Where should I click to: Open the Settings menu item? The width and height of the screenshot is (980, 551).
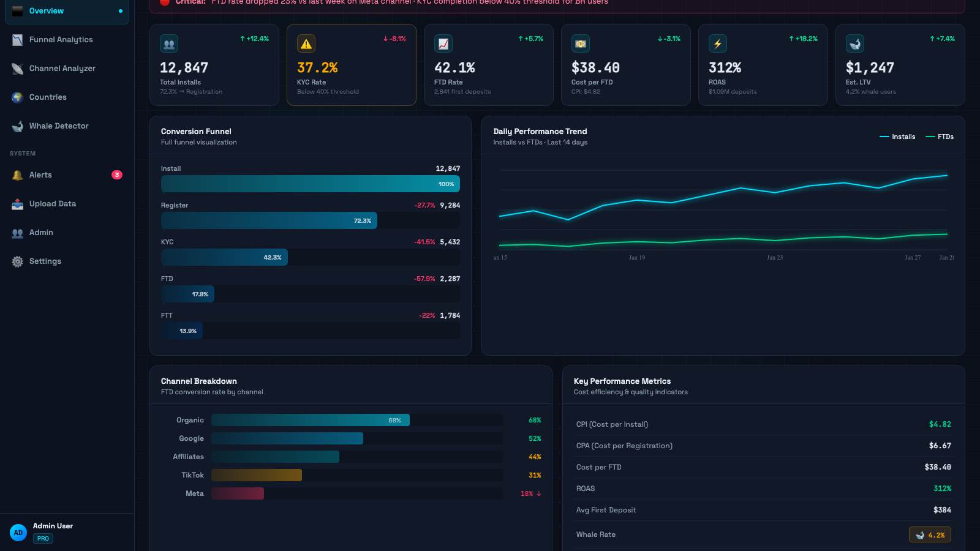(x=45, y=261)
